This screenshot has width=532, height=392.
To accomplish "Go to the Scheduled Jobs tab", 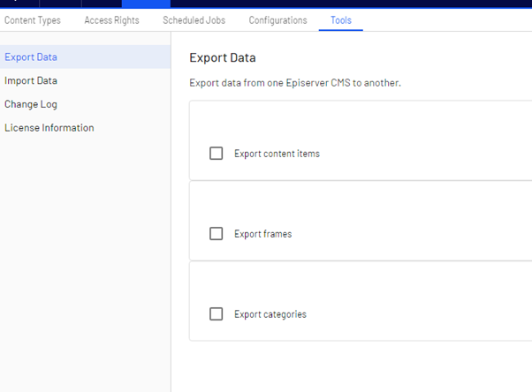I will (x=194, y=20).
